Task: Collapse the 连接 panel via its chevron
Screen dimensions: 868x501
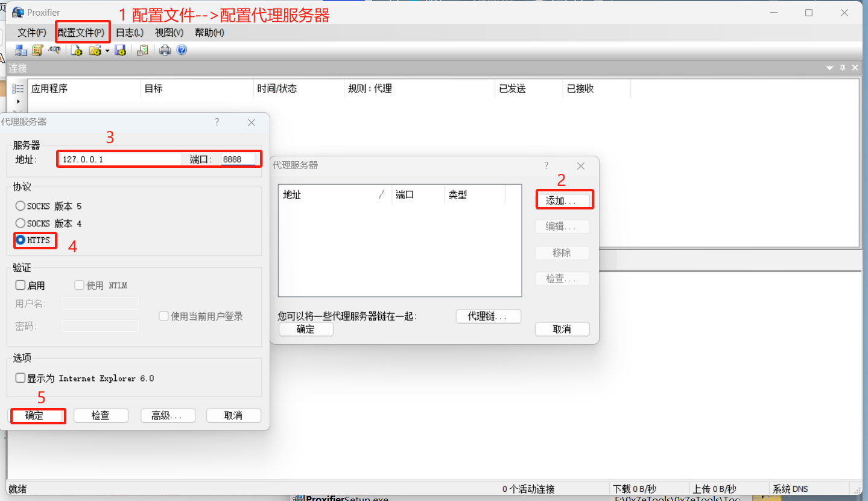Action: [x=829, y=68]
